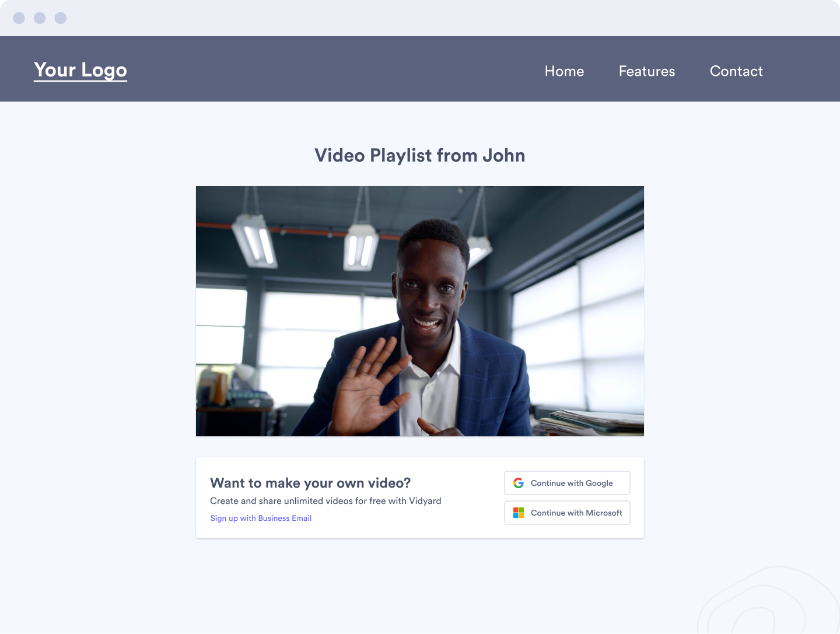Play the video of the waving man
Viewport: 840px width, 634px height.
[x=420, y=311]
